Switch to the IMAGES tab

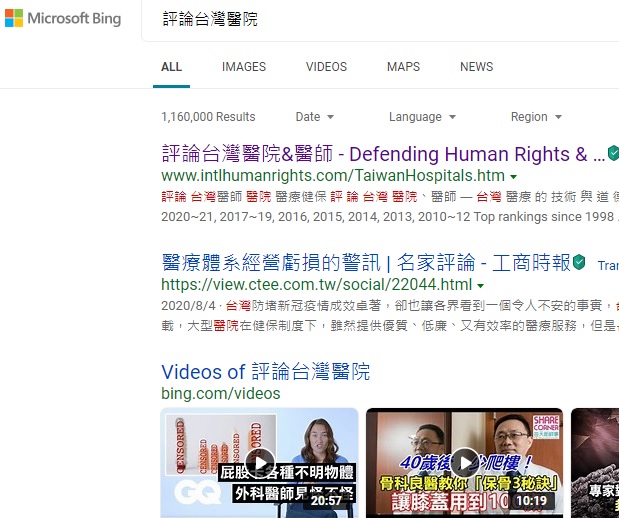coord(244,67)
